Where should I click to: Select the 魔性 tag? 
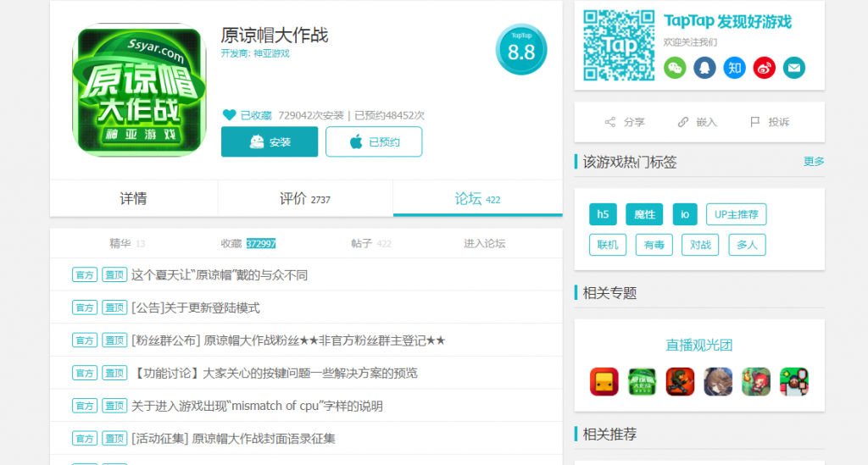pos(644,214)
